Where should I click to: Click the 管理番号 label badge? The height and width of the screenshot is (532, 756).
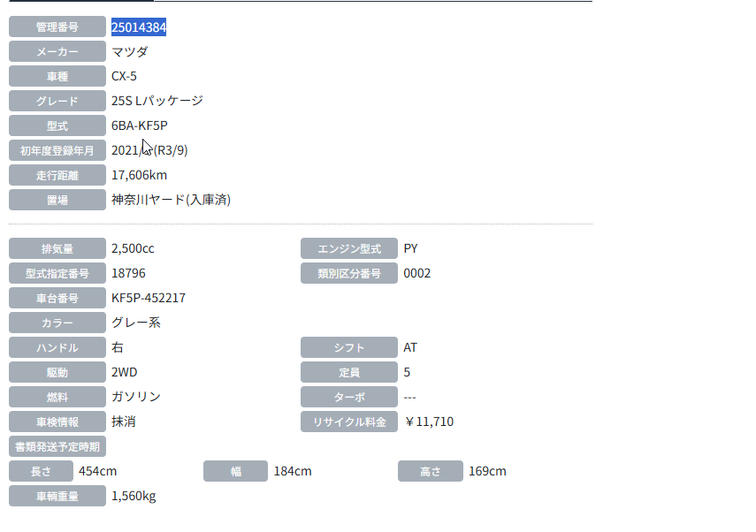point(57,27)
